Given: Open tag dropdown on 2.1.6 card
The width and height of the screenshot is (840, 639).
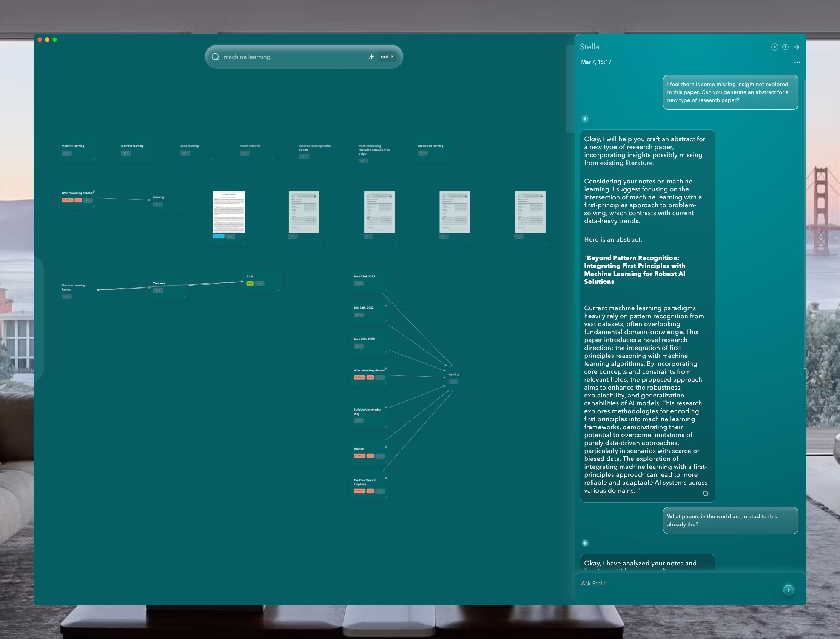Looking at the screenshot, I should click(259, 284).
